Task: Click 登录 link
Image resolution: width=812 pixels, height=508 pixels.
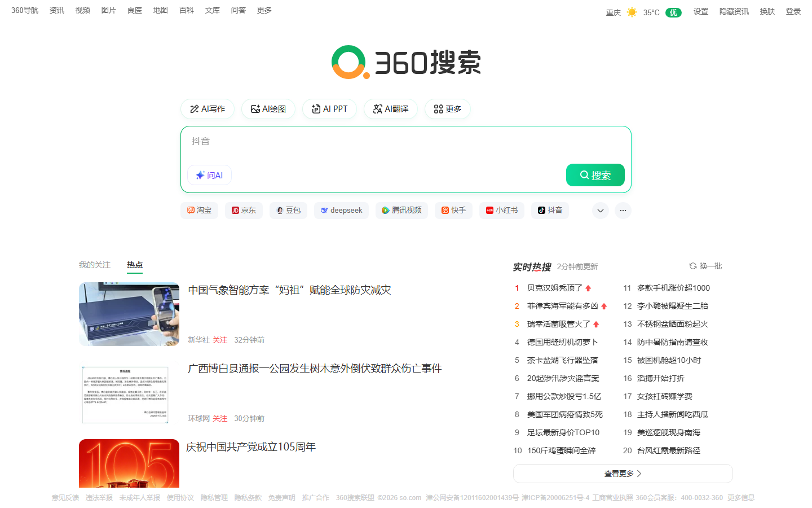Action: [x=793, y=11]
